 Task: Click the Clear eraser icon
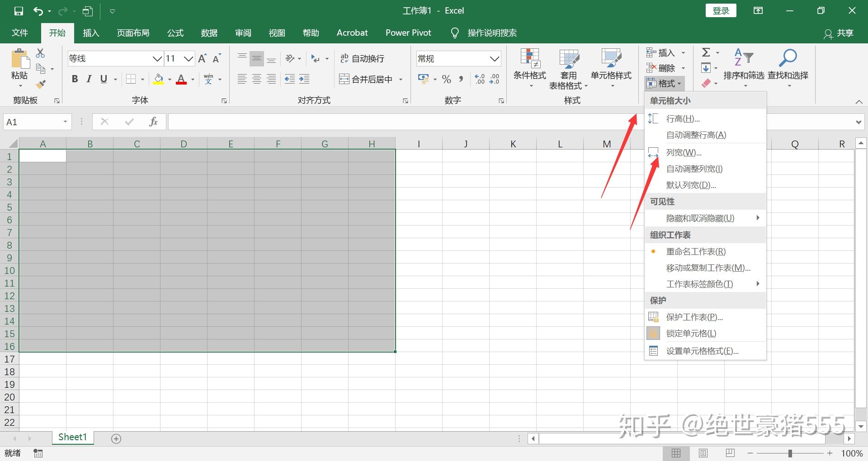(706, 84)
